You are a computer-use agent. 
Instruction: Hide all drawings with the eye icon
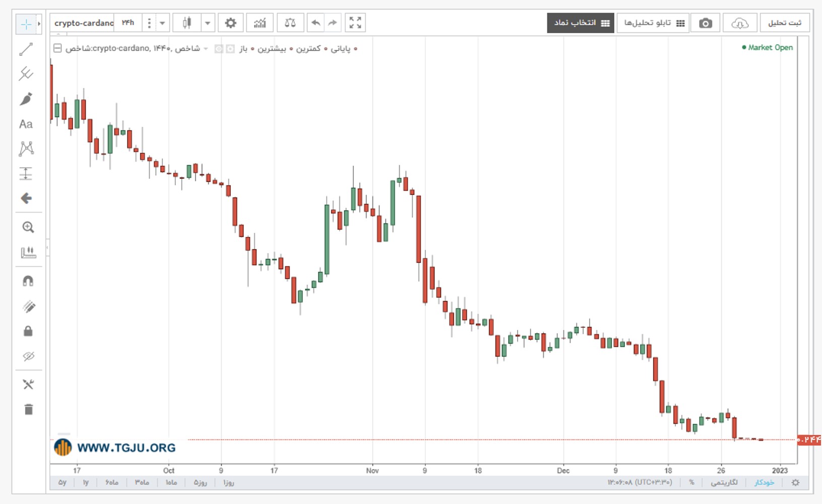[x=28, y=356]
